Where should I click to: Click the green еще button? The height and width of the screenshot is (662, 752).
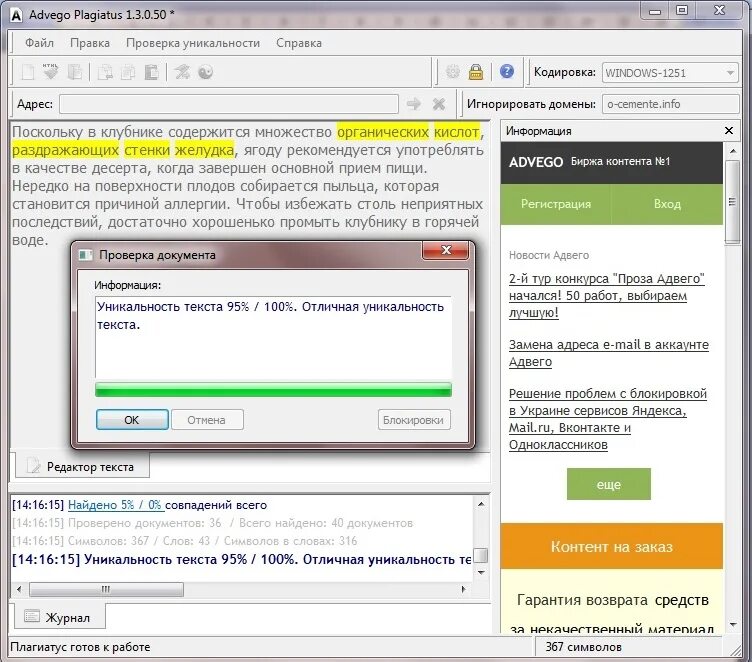(609, 484)
